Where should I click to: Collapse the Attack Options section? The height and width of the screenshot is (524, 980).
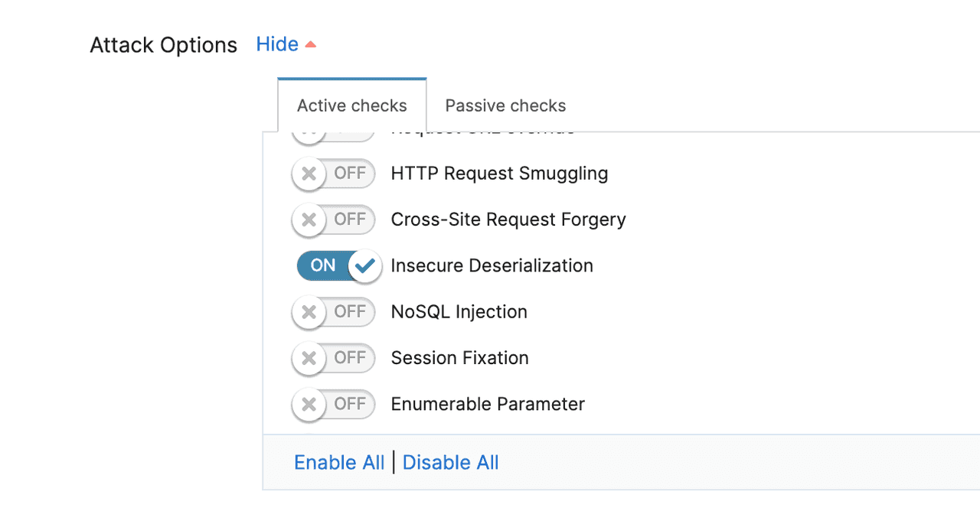(277, 44)
